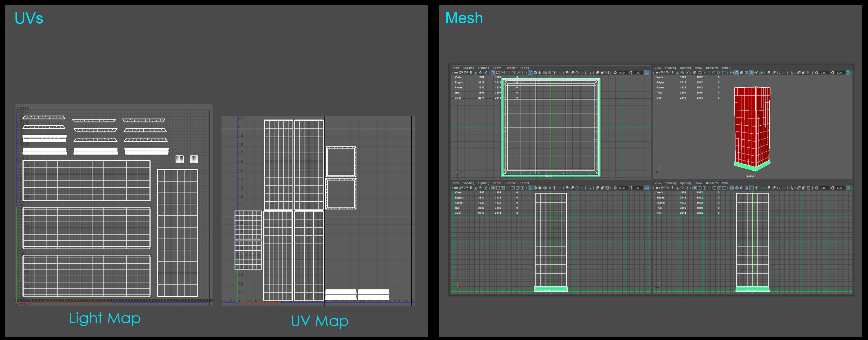This screenshot has height=340, width=868.
Task: Click Select Camera icon in bottom-left panel
Action: point(456,188)
